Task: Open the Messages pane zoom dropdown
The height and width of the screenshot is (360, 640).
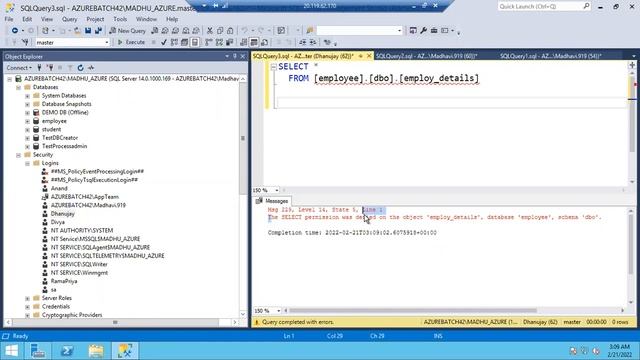Action: pyautogui.click(x=278, y=311)
